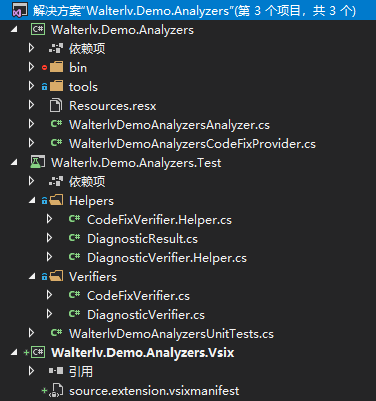Expand WalterlvDemoAnalyzersAnalyzer.cs node

tap(31, 124)
